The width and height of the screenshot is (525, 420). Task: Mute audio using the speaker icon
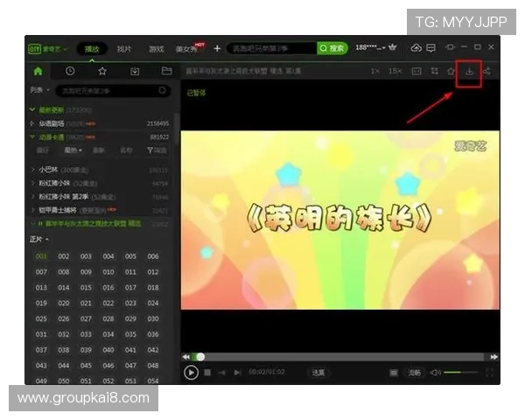tap(435, 373)
